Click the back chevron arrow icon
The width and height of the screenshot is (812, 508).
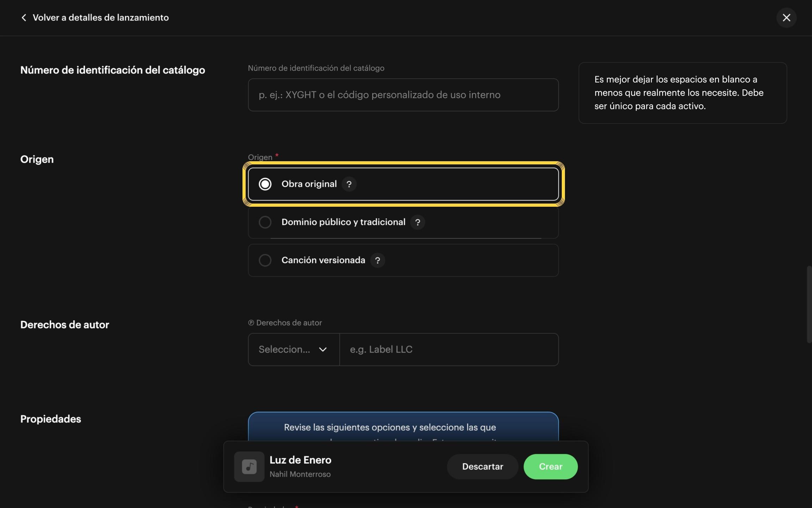(x=24, y=18)
